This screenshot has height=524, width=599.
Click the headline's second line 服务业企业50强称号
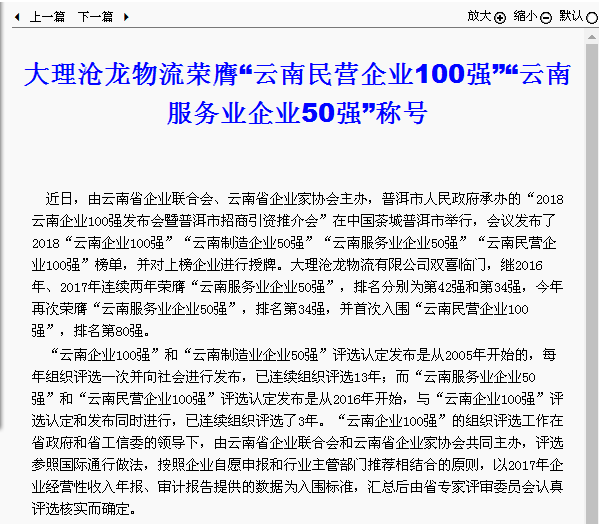pos(297,113)
